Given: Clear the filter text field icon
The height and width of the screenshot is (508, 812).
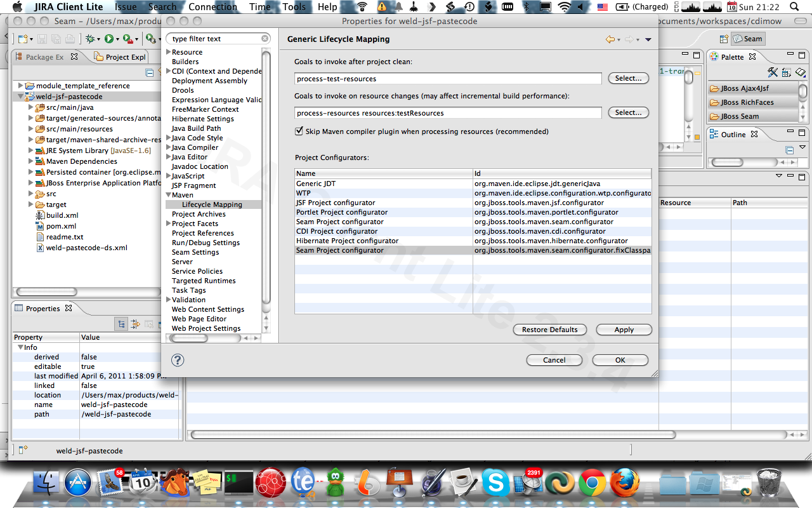Looking at the screenshot, I should click(x=265, y=39).
